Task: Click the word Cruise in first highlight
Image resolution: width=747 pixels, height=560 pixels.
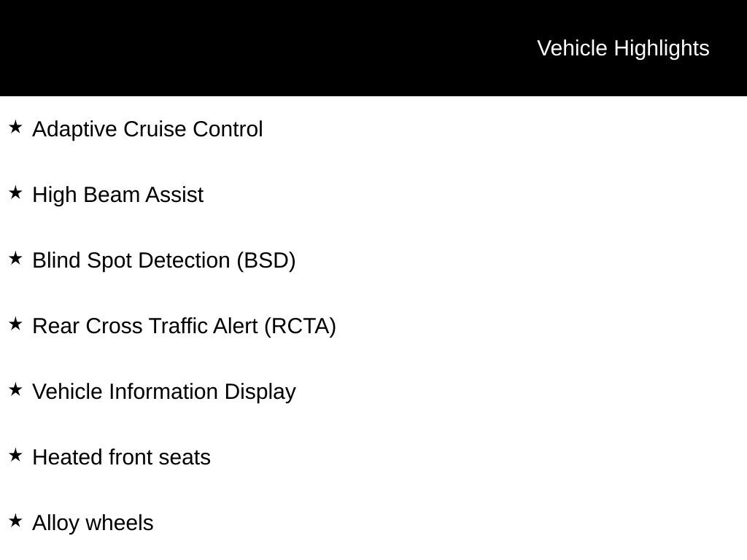Action: [x=155, y=129]
